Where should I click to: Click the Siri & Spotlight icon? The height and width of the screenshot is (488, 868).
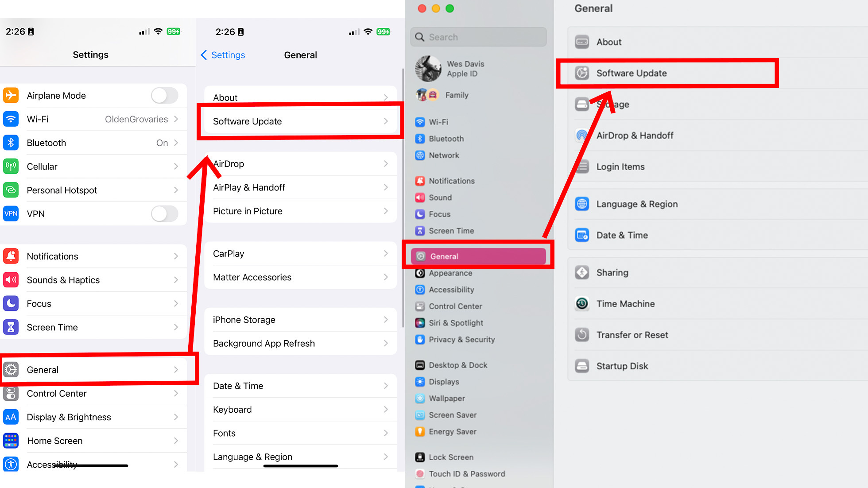click(419, 323)
